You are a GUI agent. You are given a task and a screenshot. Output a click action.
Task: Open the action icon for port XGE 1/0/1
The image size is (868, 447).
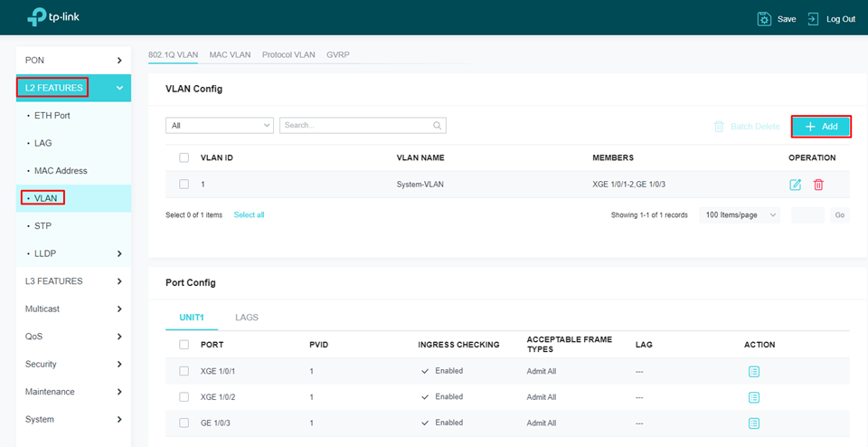(x=754, y=372)
